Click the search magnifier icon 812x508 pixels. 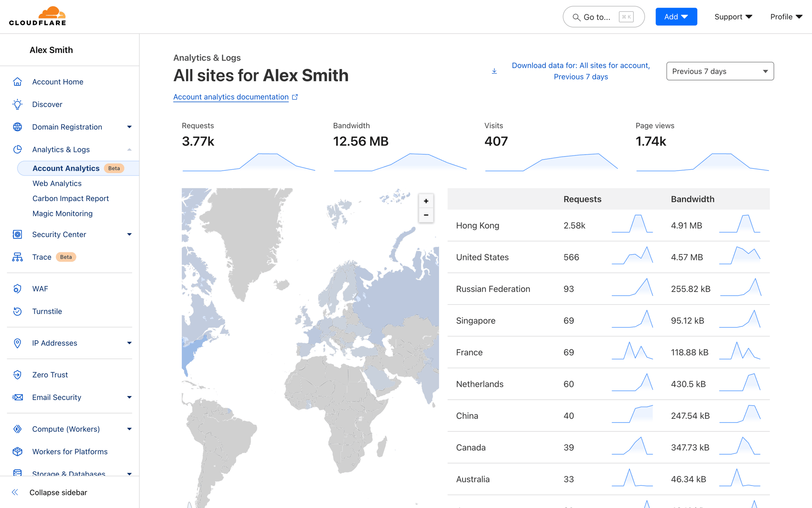point(576,17)
